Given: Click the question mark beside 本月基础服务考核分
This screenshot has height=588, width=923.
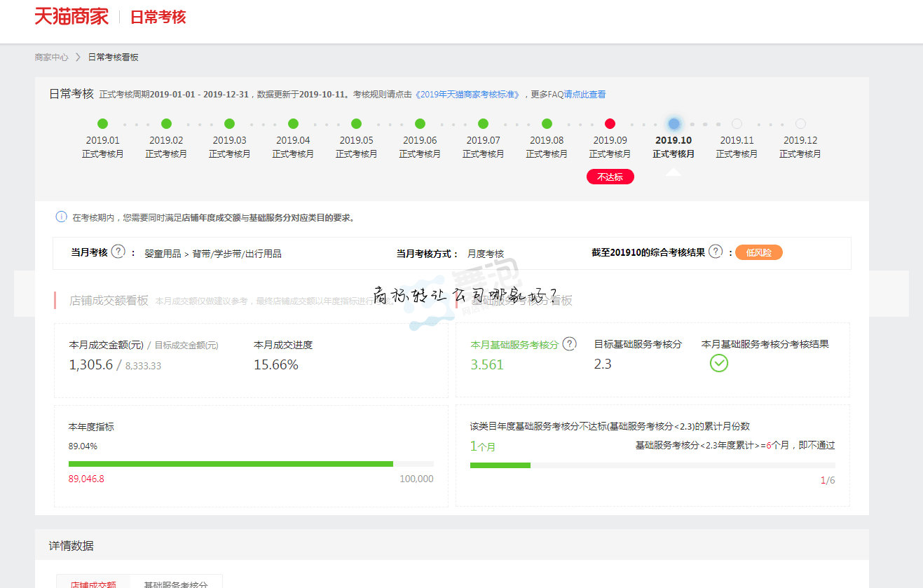Looking at the screenshot, I should tap(569, 343).
